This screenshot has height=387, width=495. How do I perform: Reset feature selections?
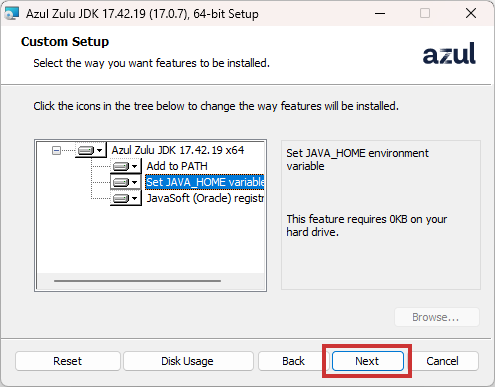click(67, 361)
